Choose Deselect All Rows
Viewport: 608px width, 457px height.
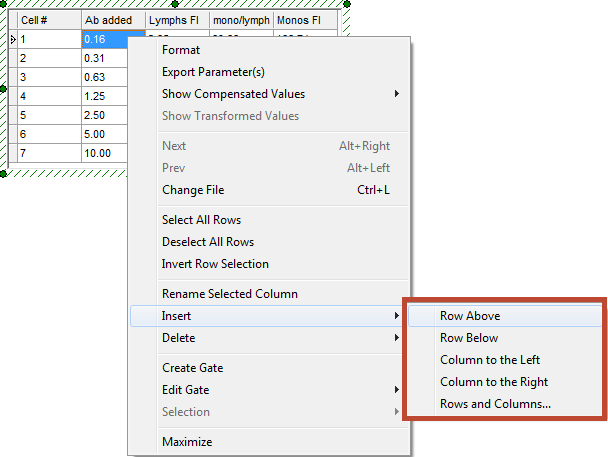tap(208, 242)
